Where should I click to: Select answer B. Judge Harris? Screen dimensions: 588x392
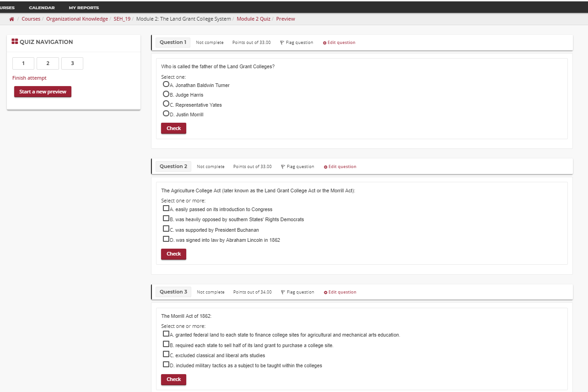(x=166, y=94)
